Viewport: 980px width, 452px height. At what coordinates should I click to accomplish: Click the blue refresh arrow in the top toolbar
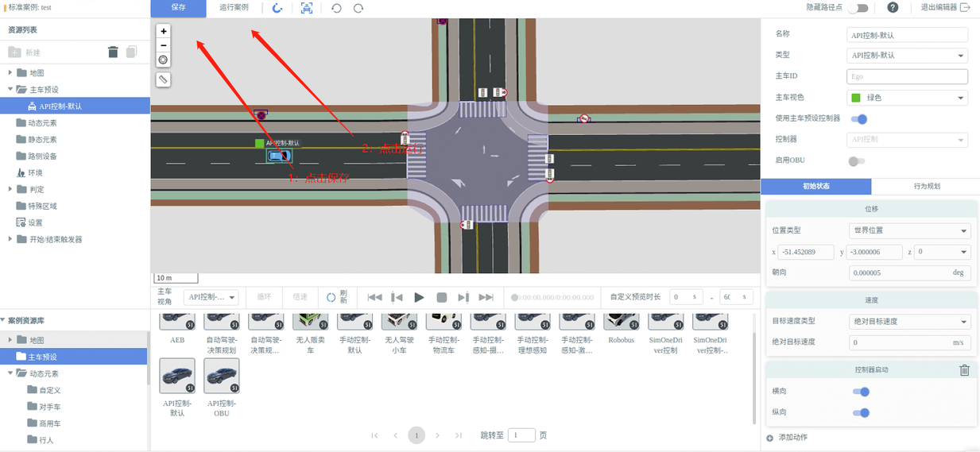[x=277, y=8]
